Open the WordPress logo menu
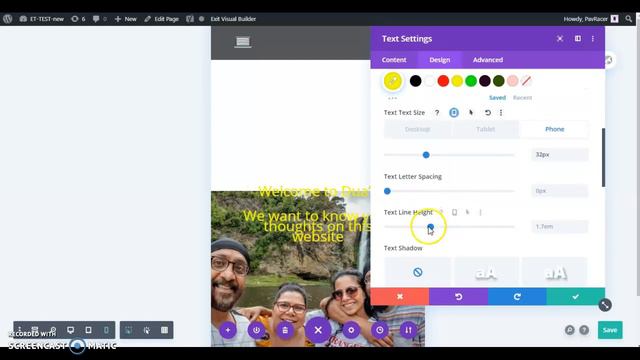Viewport: 640px width, 360px height. [7, 19]
